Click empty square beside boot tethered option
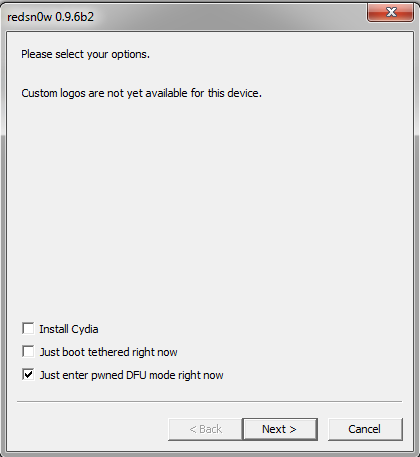The height and width of the screenshot is (457, 420). point(28,351)
